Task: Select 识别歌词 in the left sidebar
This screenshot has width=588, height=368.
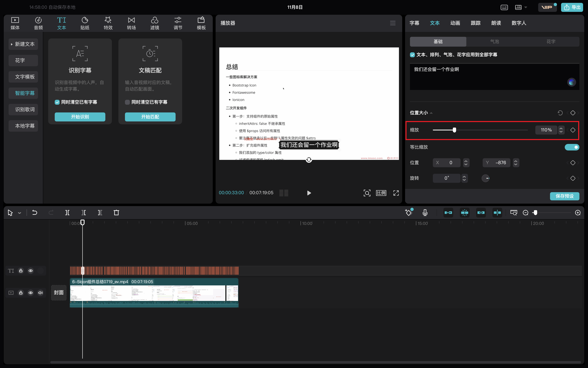Action: click(x=23, y=110)
